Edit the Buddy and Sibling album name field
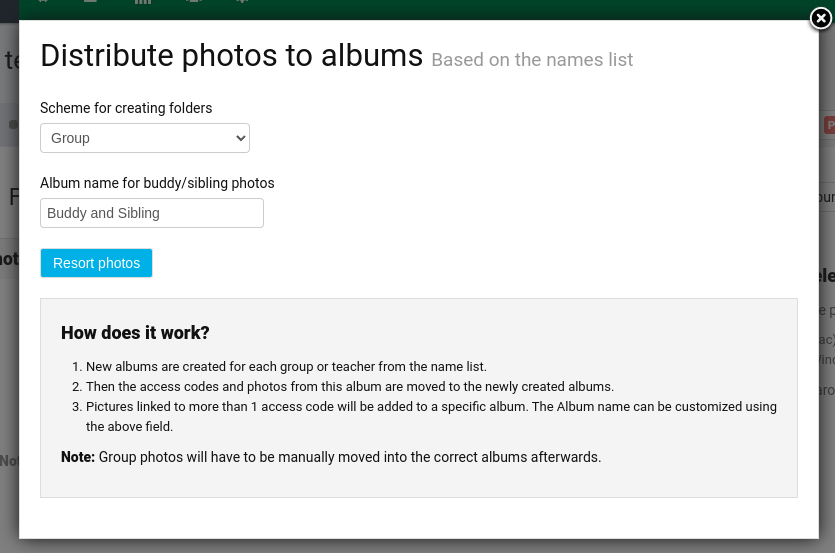The height and width of the screenshot is (553, 835). (152, 213)
